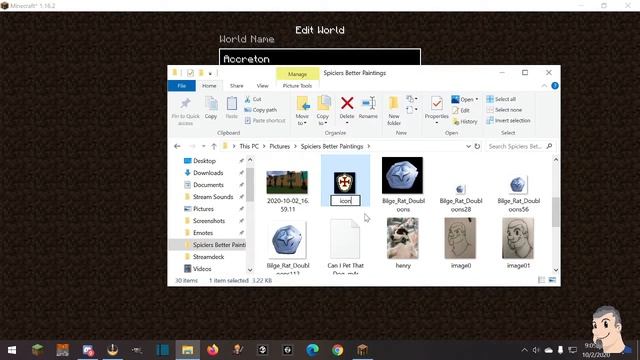Open the File tab
Viewport: 640px width, 360px height.
(x=182, y=86)
